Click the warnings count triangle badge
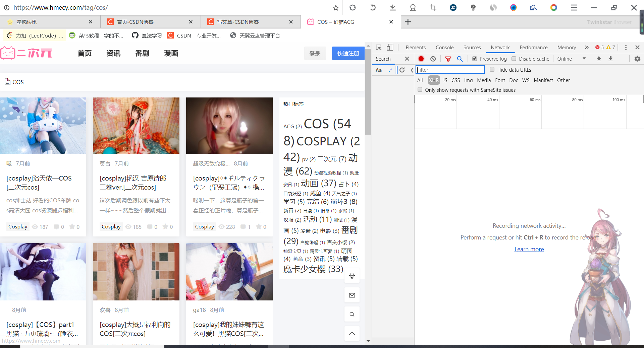Image resolution: width=644 pixels, height=348 pixels. (611, 47)
